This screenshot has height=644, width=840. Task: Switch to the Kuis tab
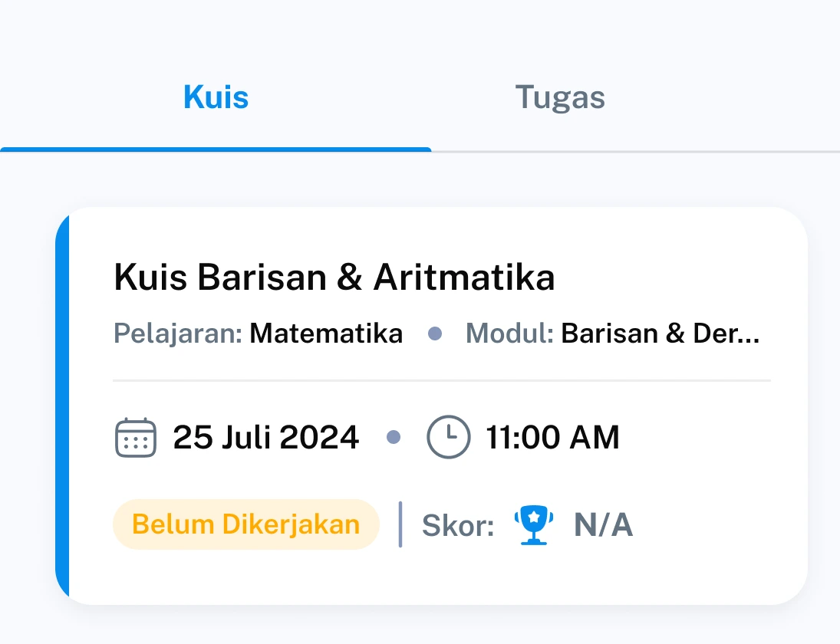coord(216,97)
